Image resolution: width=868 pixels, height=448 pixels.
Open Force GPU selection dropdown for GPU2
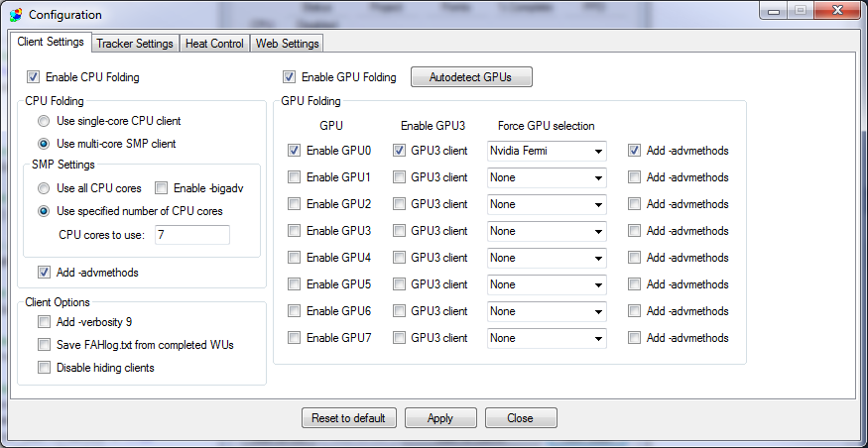[547, 204]
